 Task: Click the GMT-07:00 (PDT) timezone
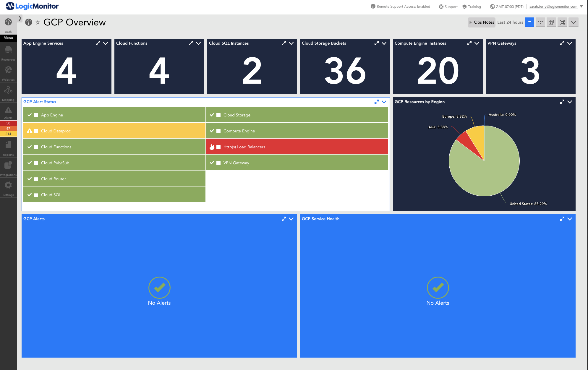point(507,7)
